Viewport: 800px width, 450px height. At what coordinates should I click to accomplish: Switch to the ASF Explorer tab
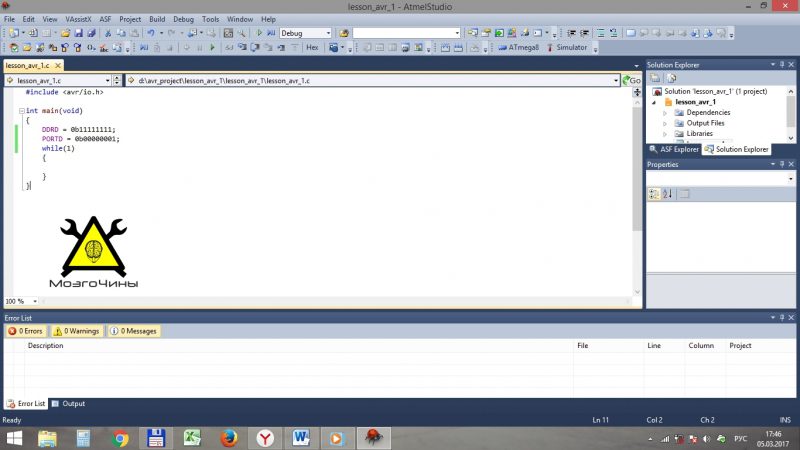pos(674,149)
